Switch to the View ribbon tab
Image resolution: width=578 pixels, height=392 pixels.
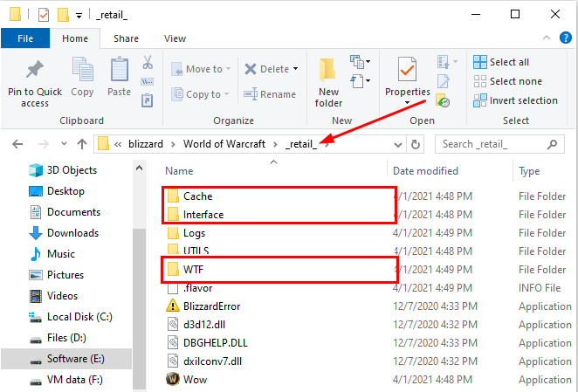point(175,38)
